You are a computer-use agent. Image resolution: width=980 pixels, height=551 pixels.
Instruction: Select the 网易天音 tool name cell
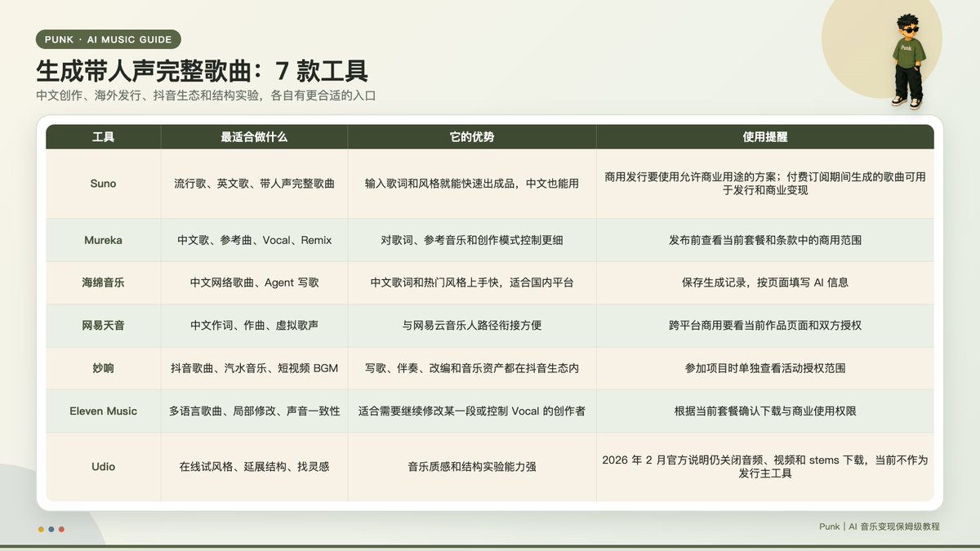pyautogui.click(x=104, y=325)
